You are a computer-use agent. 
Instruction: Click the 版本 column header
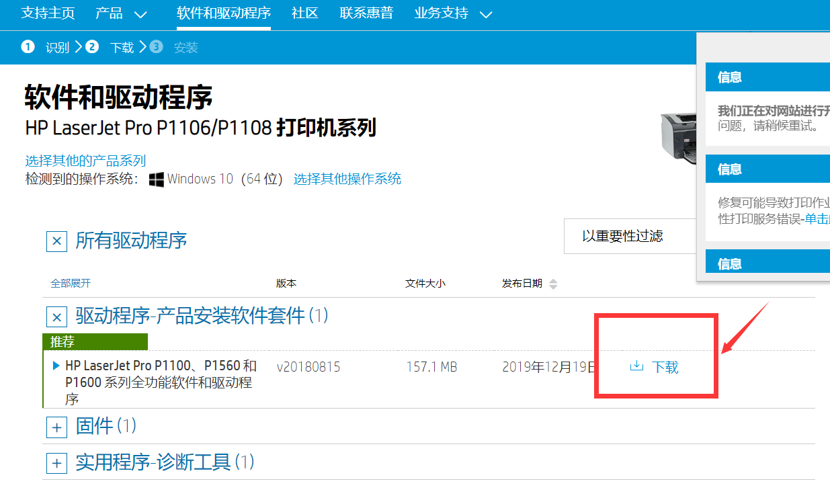[286, 284]
